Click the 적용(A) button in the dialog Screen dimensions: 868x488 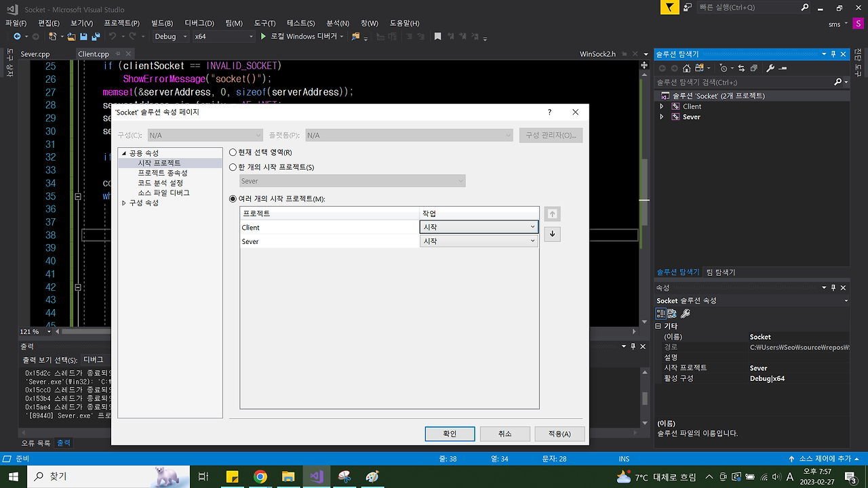click(559, 434)
